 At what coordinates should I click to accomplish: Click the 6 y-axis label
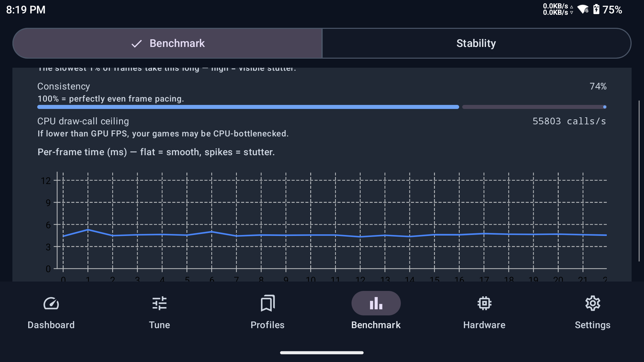pos(48,225)
